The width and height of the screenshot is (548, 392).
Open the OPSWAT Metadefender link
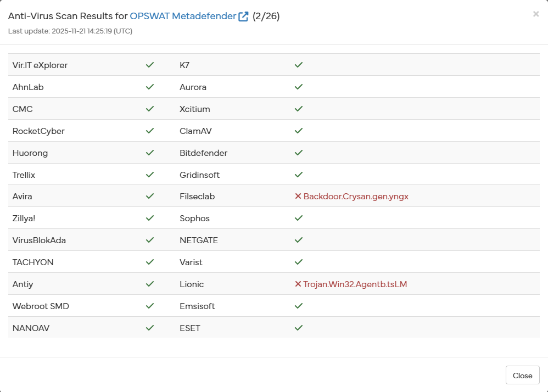183,16
